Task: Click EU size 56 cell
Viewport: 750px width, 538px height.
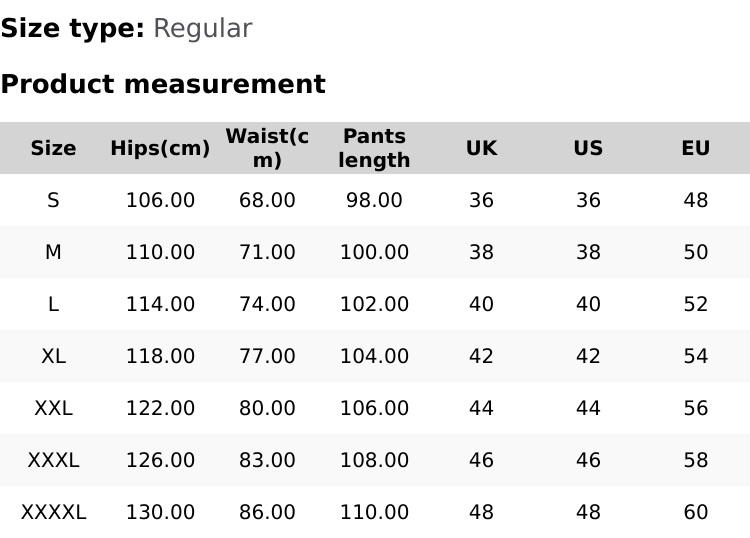Action: [x=695, y=408]
